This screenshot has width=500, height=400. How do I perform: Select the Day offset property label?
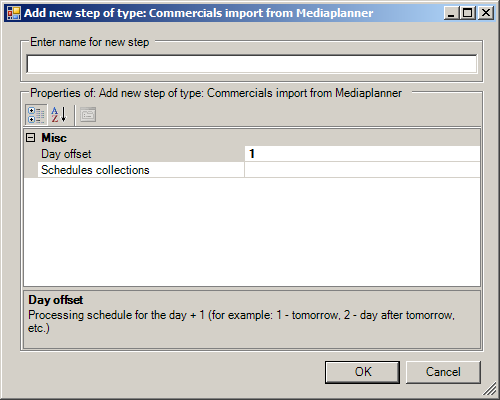(66, 154)
